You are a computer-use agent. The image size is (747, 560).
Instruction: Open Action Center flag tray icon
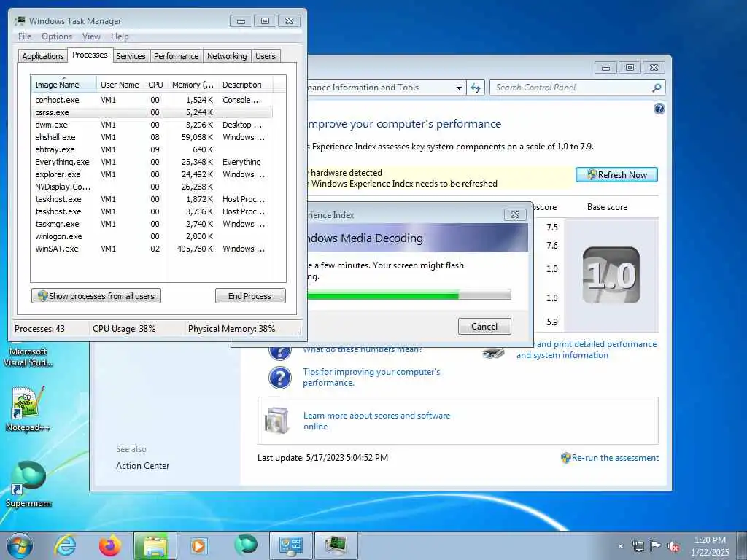(656, 545)
